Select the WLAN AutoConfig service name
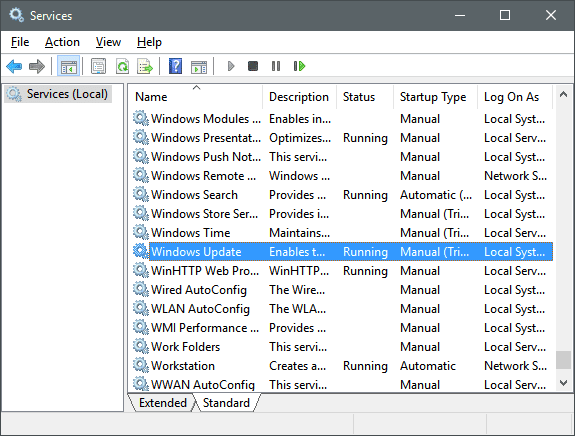 point(200,309)
